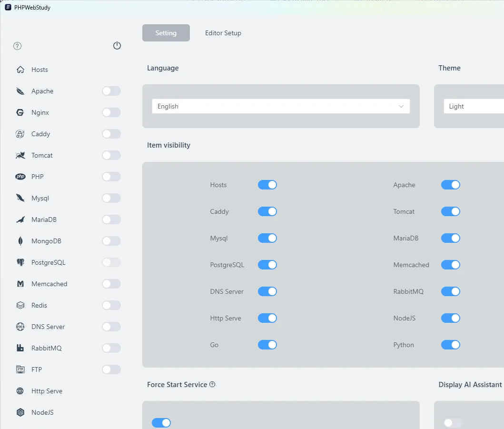
Task: Click the Language dropdown chevron arrow
Action: coord(401,106)
